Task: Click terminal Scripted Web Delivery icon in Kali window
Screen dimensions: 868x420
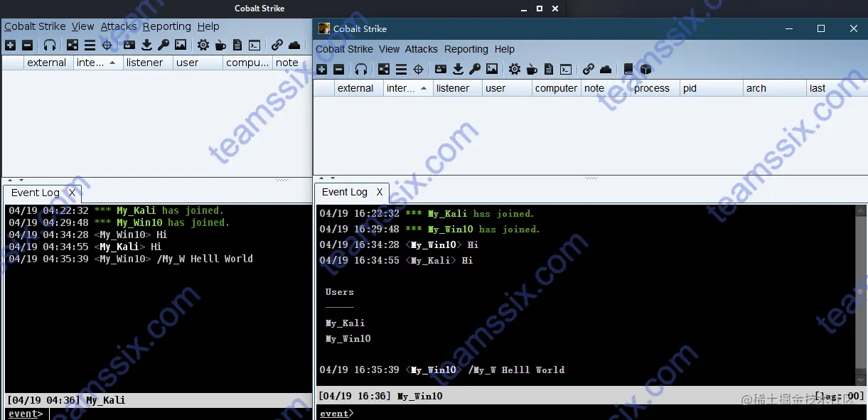Action: (254, 45)
